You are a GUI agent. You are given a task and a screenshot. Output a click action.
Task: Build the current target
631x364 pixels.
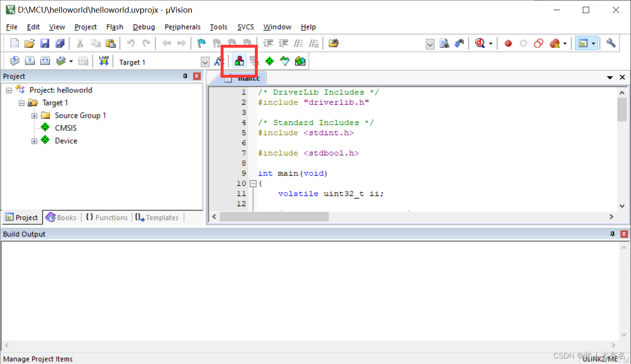(30, 60)
